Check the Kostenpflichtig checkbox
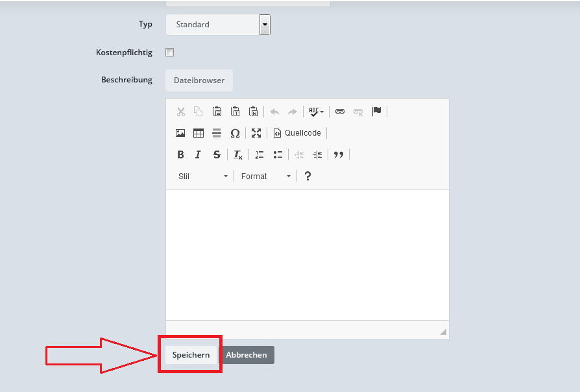 click(170, 53)
